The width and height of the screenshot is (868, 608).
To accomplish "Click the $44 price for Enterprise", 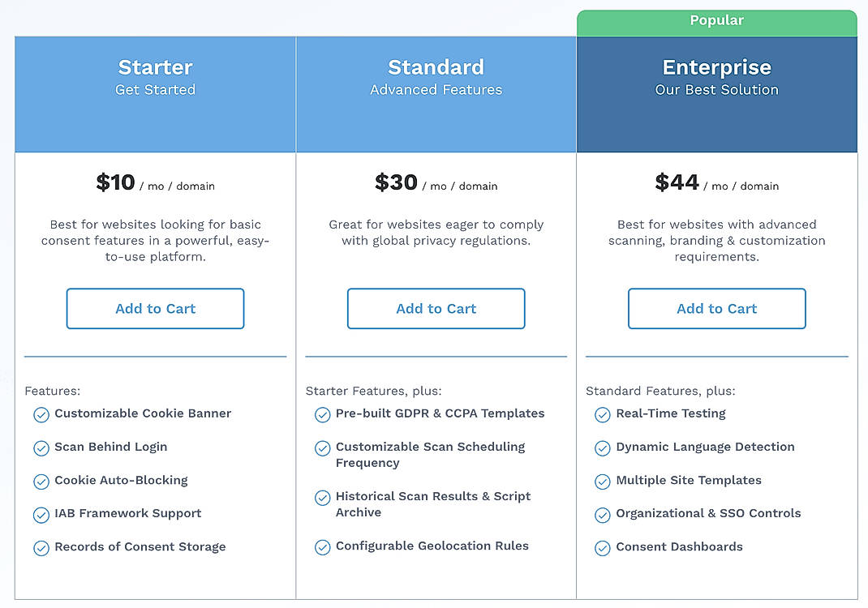I will [677, 182].
